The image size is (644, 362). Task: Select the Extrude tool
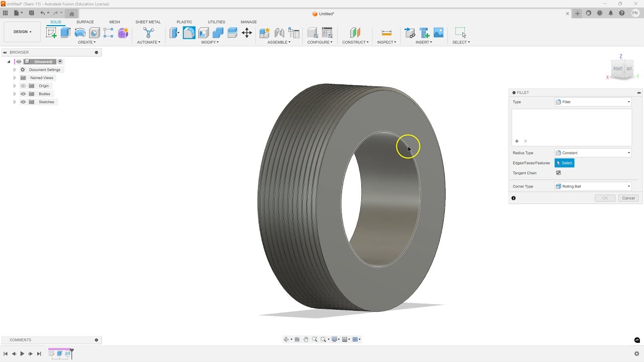(x=65, y=33)
